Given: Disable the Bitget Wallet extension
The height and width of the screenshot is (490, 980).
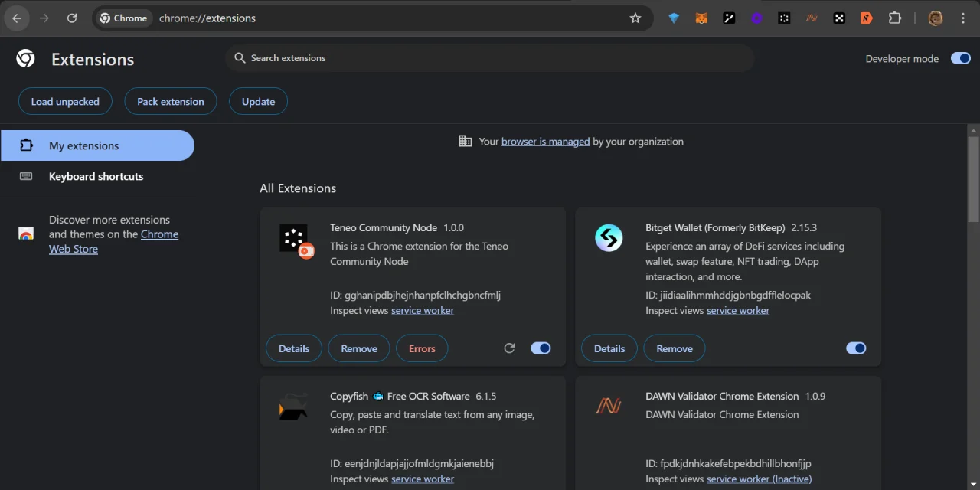Looking at the screenshot, I should tap(856, 348).
